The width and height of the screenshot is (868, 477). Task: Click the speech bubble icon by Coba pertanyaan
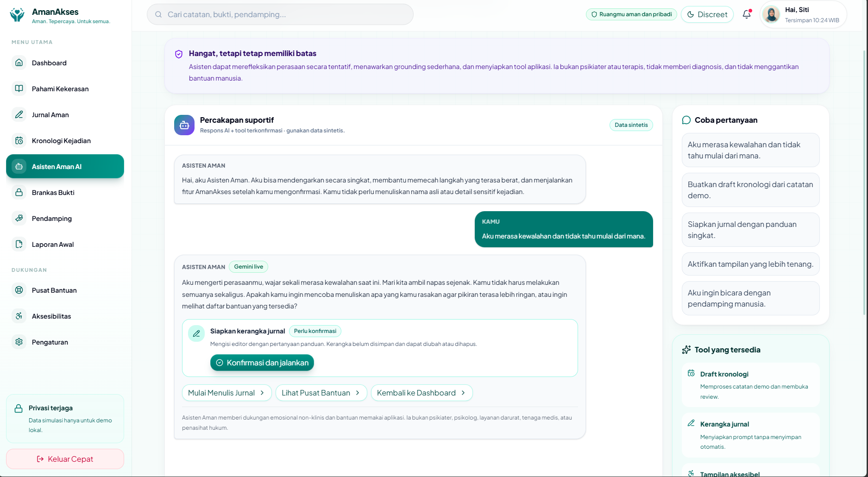click(x=686, y=120)
